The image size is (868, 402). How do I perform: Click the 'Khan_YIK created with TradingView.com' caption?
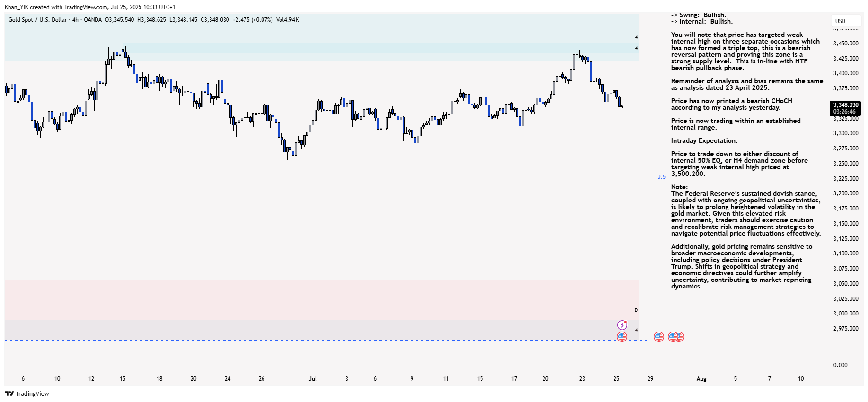[x=56, y=7]
